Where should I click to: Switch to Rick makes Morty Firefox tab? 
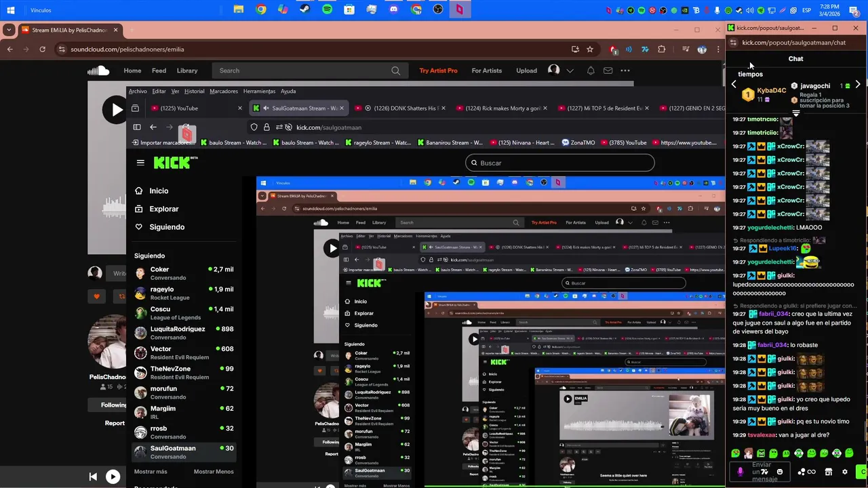coord(502,108)
